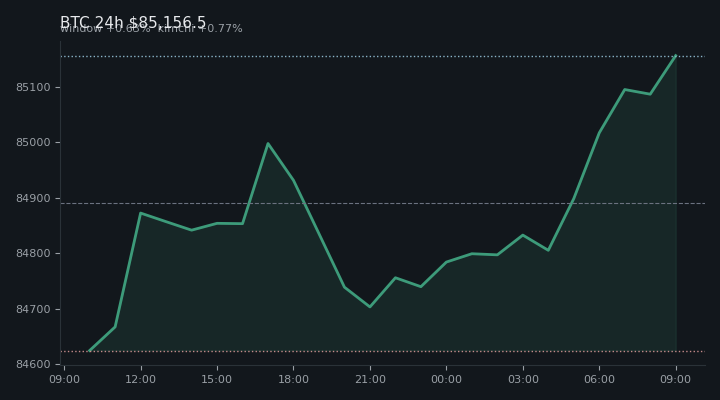
Task: Select the 84900 y-axis label
Action: pos(33,198)
